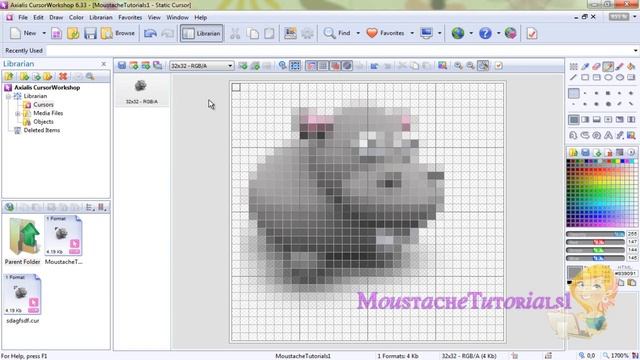Image resolution: width=640 pixels, height=360 pixels.
Task: Click the editor toolbar Save icon
Action: [x=122, y=66]
